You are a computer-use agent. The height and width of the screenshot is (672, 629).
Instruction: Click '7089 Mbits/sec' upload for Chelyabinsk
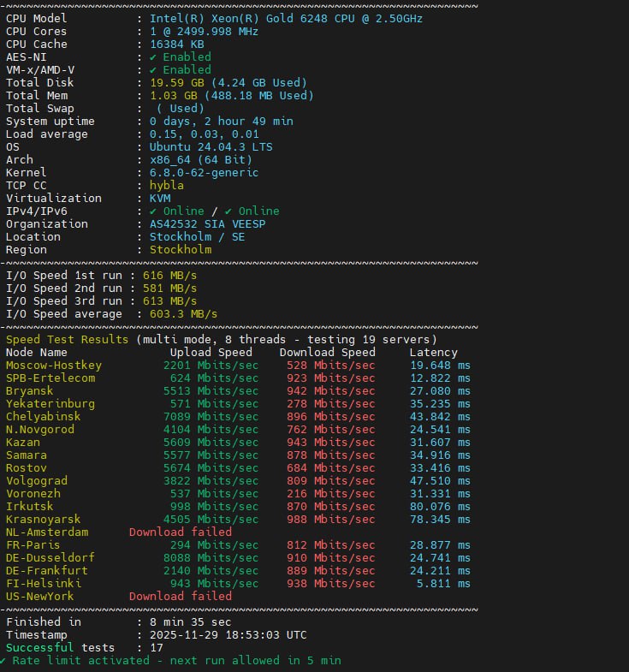point(211,417)
